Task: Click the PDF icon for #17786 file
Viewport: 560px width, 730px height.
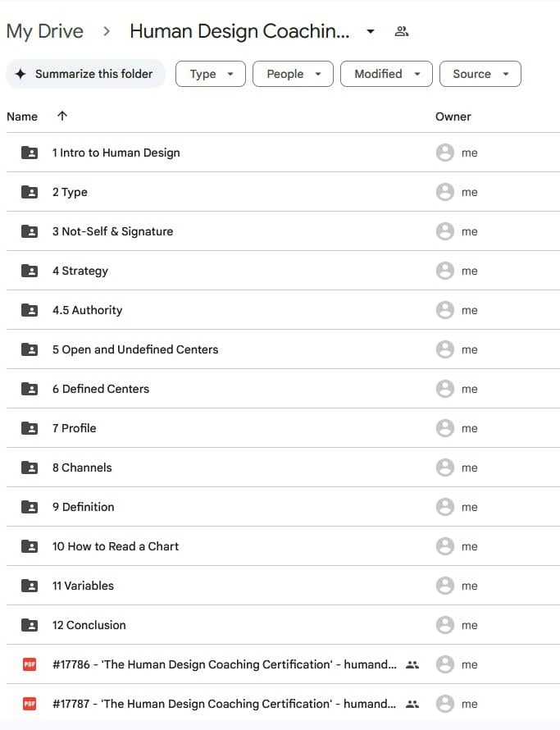Action: click(x=30, y=664)
